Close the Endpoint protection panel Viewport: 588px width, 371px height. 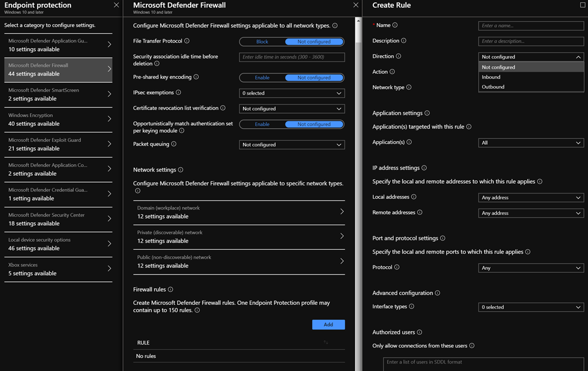tap(117, 5)
